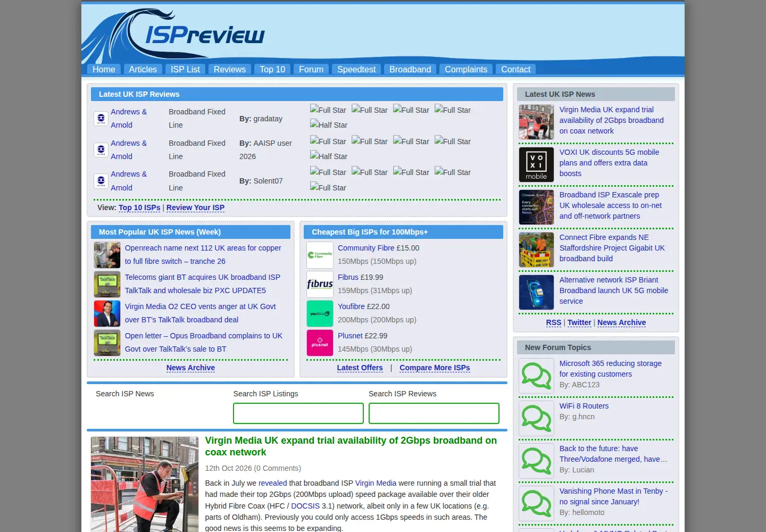Open Telecoms giant BT acquires TalkTalk story

(x=203, y=284)
